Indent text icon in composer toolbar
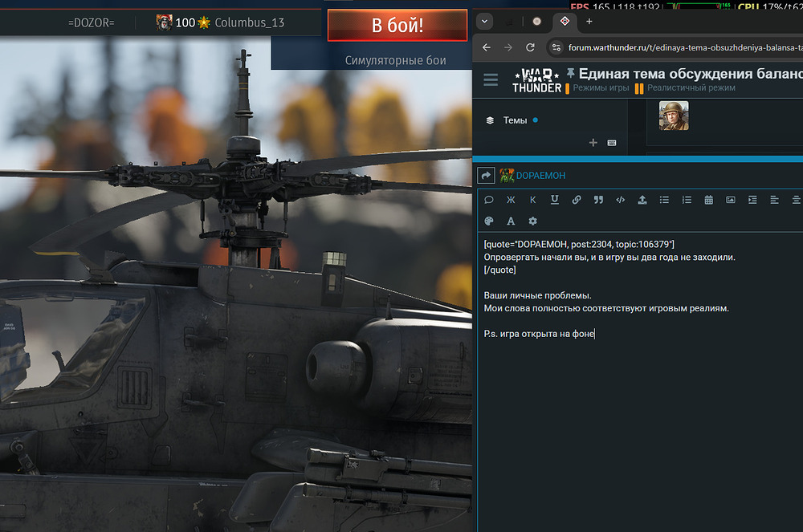This screenshot has height=532, width=803. (752, 200)
